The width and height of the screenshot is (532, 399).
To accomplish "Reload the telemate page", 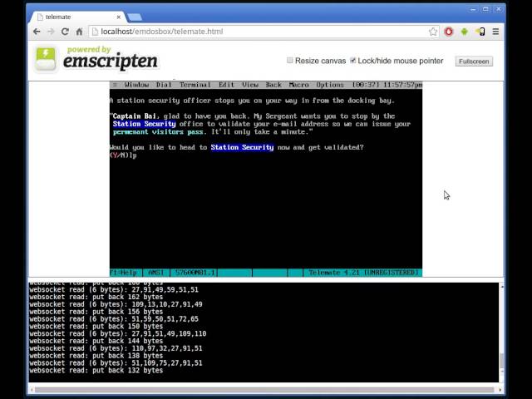I will click(x=65, y=32).
